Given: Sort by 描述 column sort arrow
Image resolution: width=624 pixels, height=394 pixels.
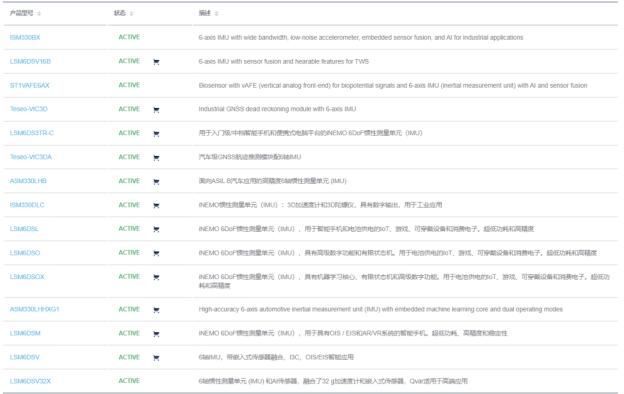Looking at the screenshot, I should pos(216,14).
